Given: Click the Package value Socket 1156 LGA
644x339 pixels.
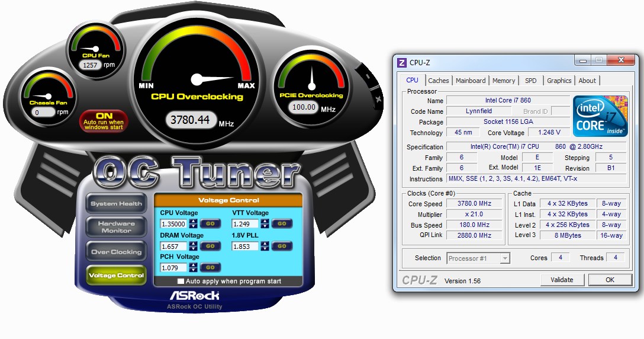Looking at the screenshot, I should tap(508, 121).
